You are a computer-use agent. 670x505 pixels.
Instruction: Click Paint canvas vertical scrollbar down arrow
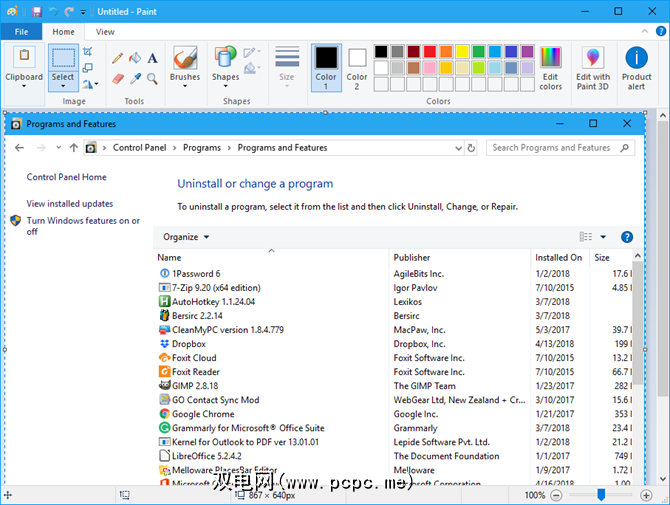pos(662,479)
